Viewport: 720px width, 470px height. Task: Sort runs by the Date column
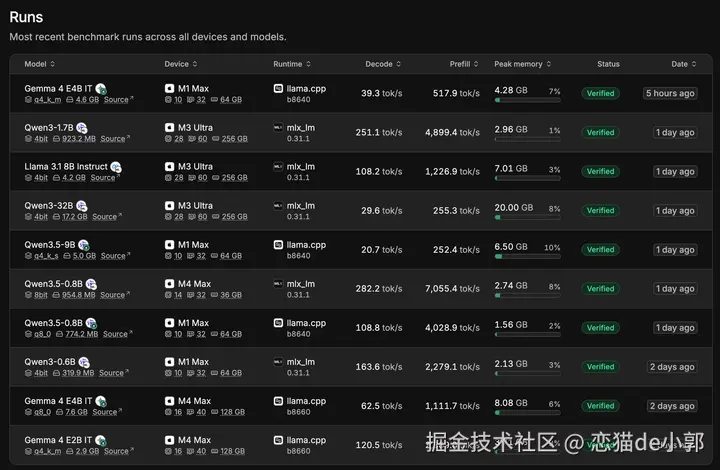coord(684,64)
